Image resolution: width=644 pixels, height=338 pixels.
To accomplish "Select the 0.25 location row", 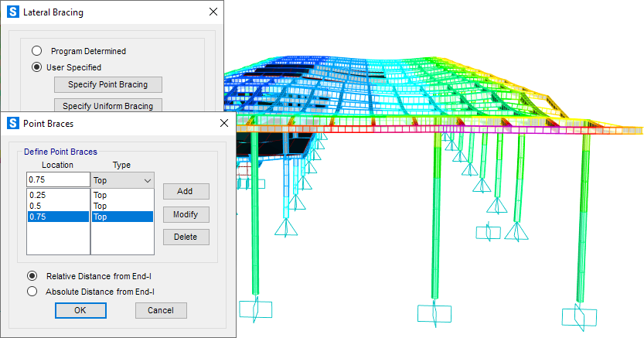I will coord(58,196).
